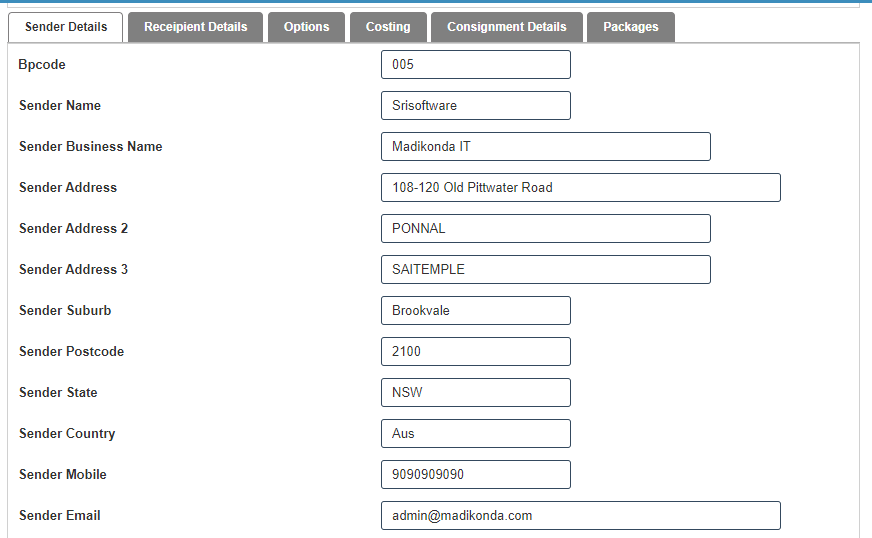Focus the Sender Country field showing Aus
872x538 pixels.
point(475,434)
